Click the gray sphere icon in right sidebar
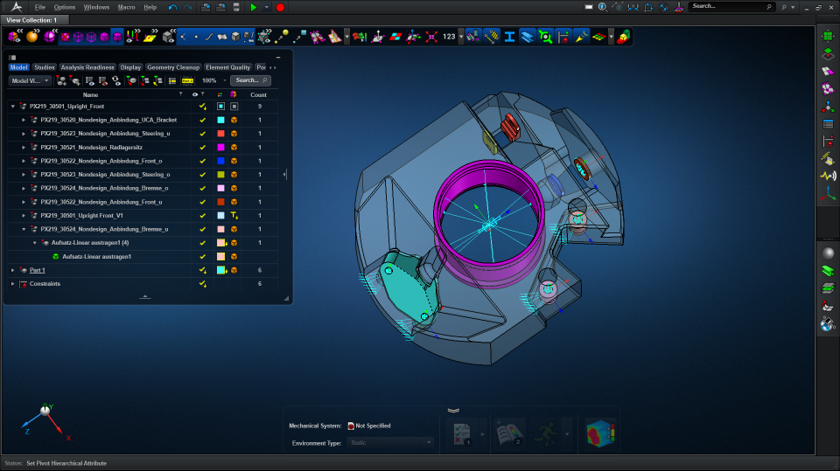840x471 pixels. click(x=827, y=251)
